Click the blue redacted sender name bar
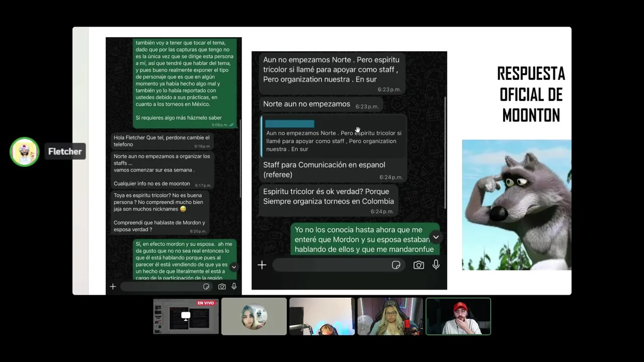 click(x=289, y=124)
